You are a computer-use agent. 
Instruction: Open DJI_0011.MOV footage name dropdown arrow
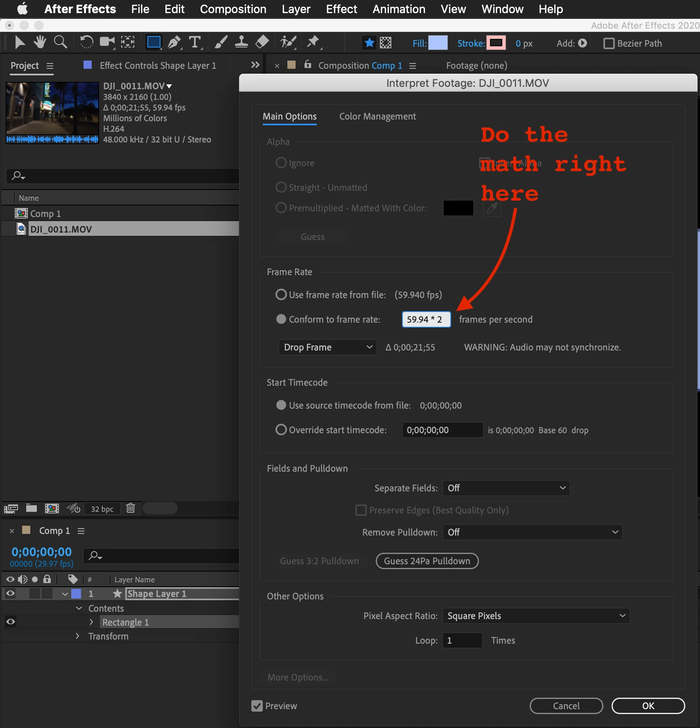(169, 86)
